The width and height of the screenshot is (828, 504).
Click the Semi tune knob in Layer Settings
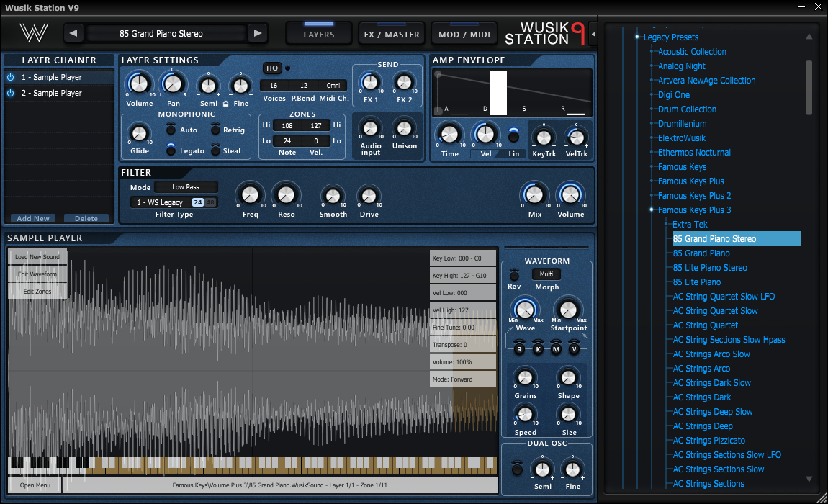[x=208, y=85]
